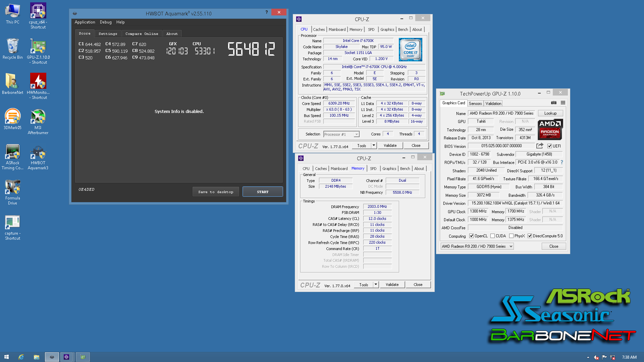Click the Intel Core i7 logo
The image size is (644, 362).
click(x=411, y=50)
